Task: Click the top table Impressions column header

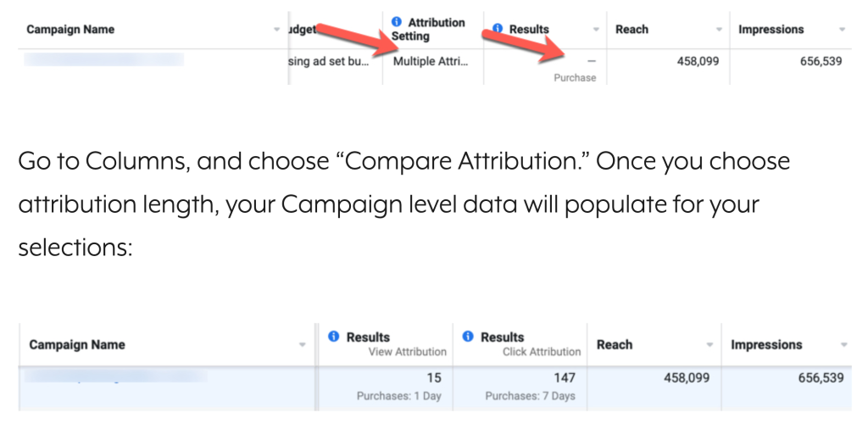Action: click(770, 30)
